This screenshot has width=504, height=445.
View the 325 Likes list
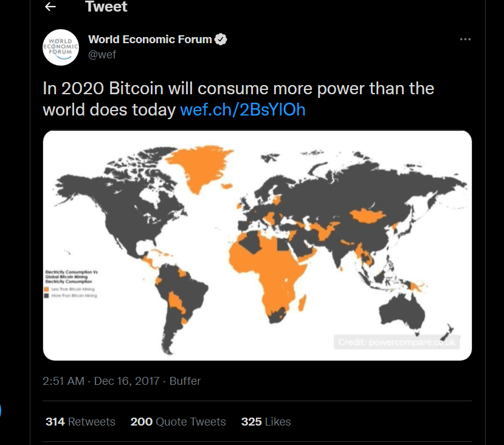click(266, 421)
